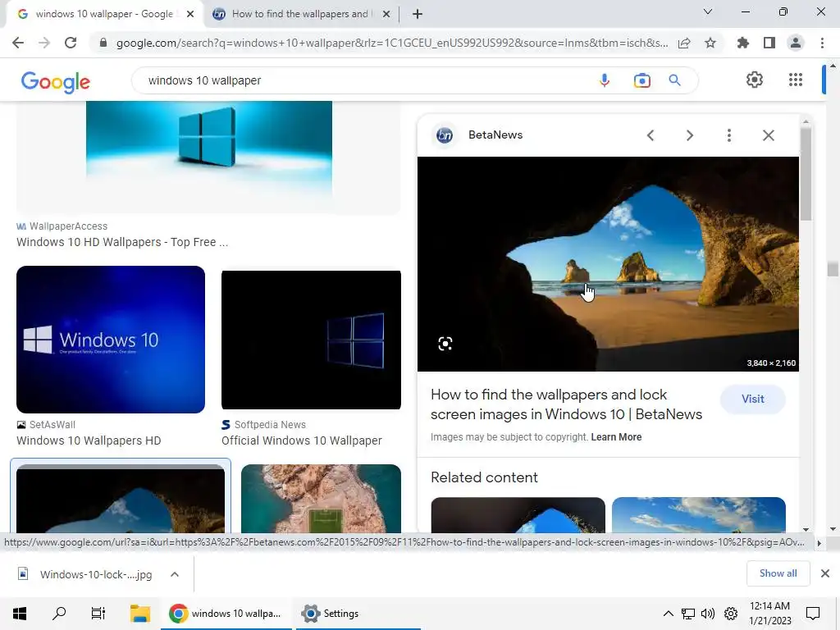Open Google Lens search by image icon
840x630 pixels.
point(641,80)
